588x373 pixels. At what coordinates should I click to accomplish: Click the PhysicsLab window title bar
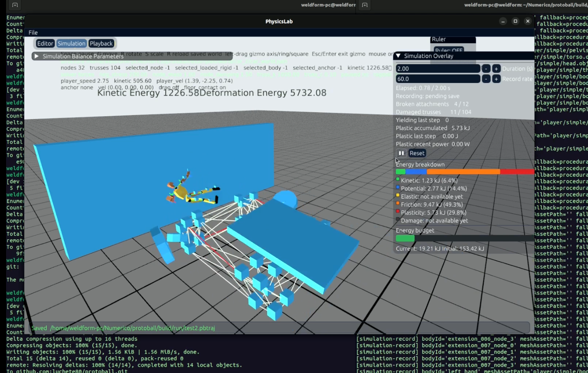click(279, 21)
